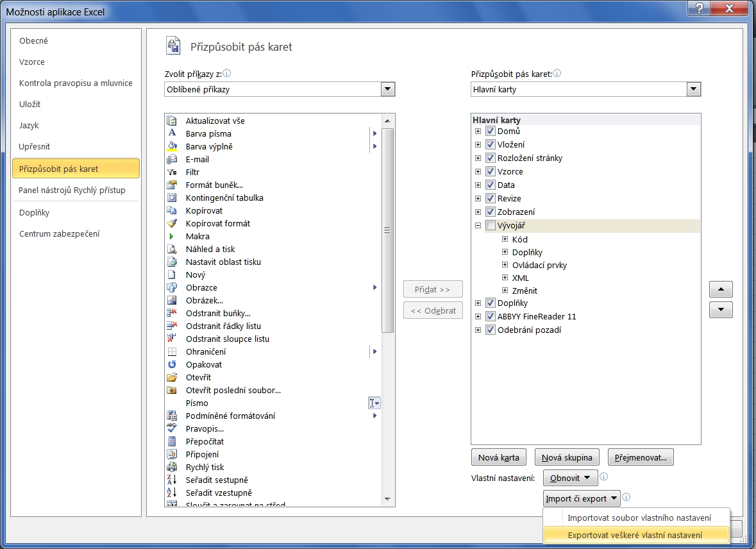This screenshot has width=756, height=549.
Task: Uncheck the Data tab checkbox
Action: (491, 185)
